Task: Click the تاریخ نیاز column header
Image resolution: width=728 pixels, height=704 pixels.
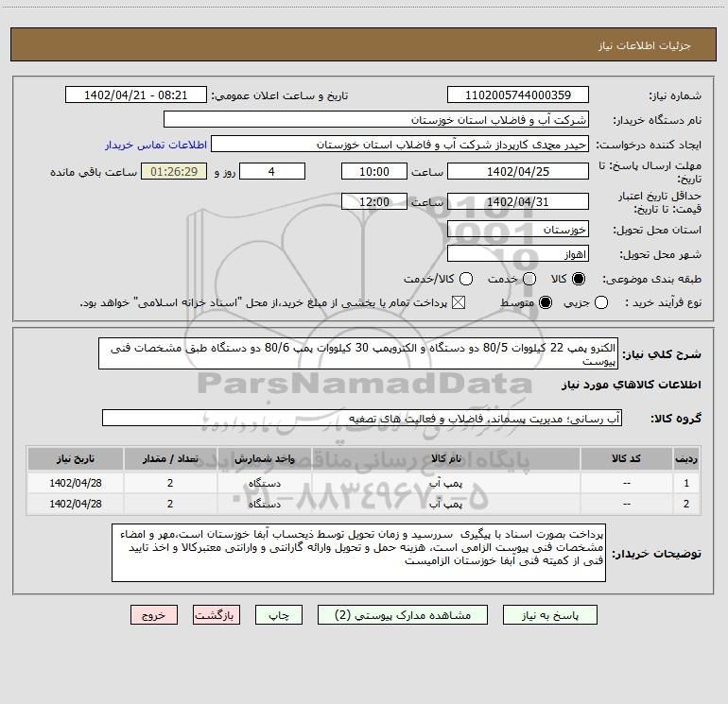Action: point(76,458)
